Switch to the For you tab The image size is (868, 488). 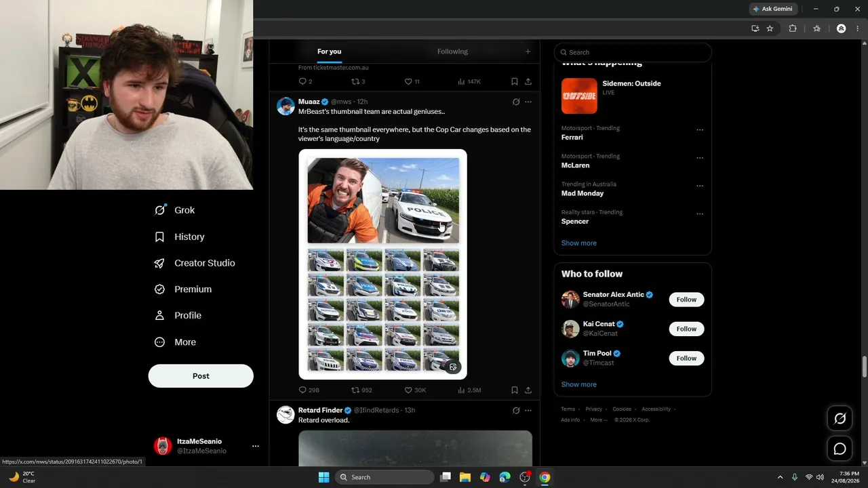329,52
